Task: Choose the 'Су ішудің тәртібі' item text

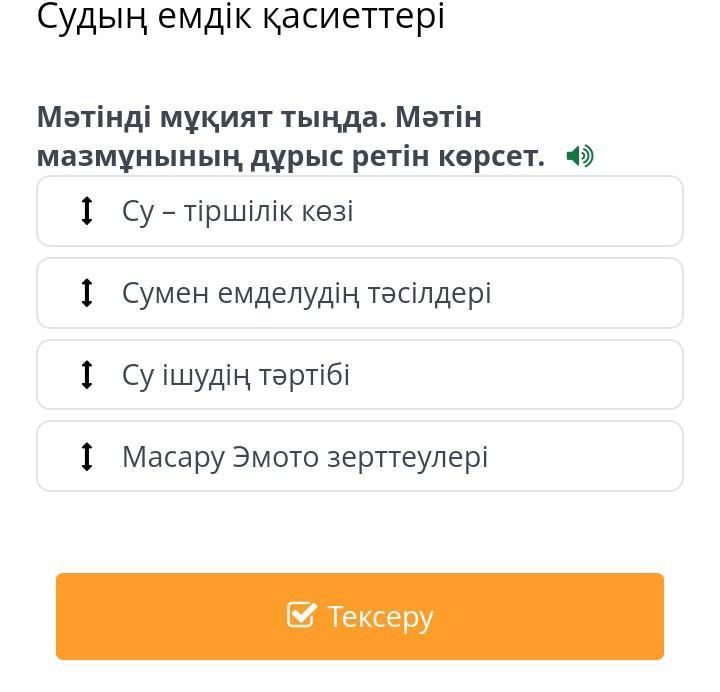Action: point(236,376)
